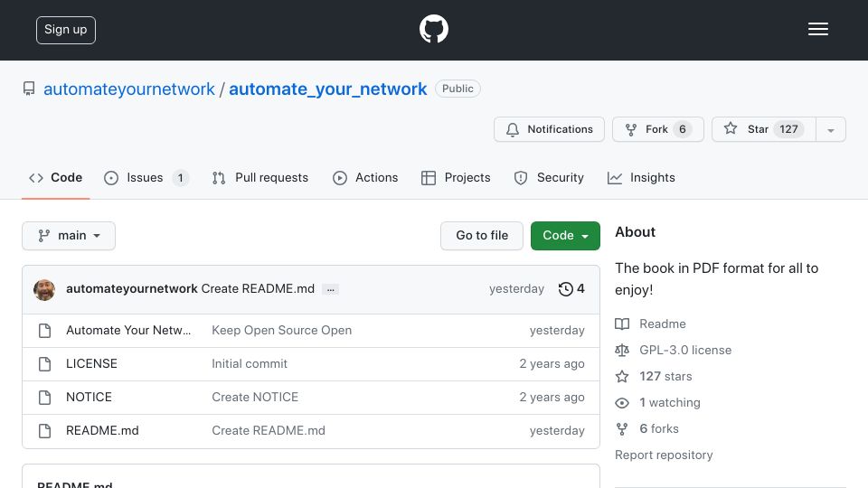
Task: Switch to the Issues tab
Action: pyautogui.click(x=146, y=178)
